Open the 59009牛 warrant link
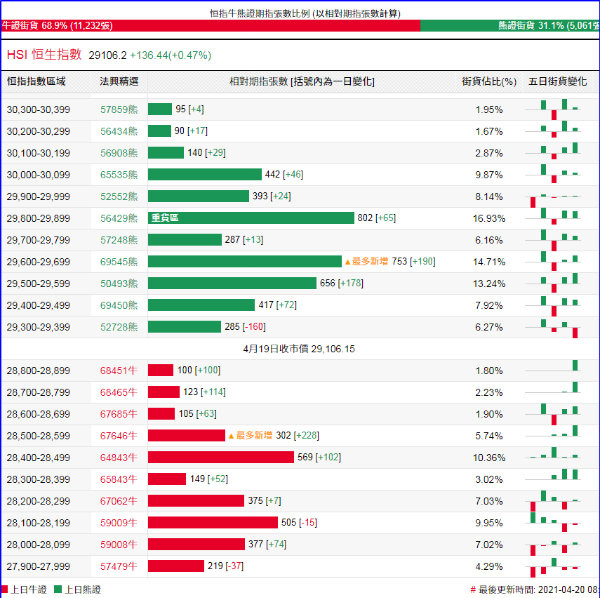Viewport: 600px width, 598px height. 118,523
